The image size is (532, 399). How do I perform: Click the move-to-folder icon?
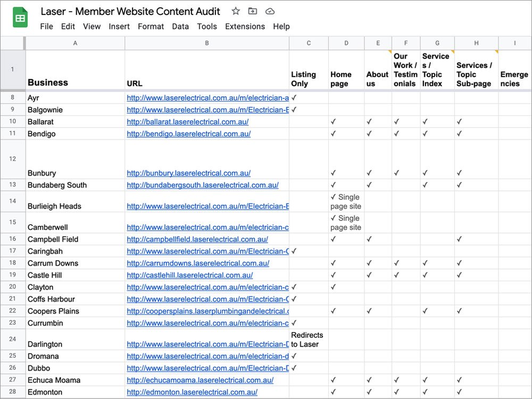[x=252, y=11]
